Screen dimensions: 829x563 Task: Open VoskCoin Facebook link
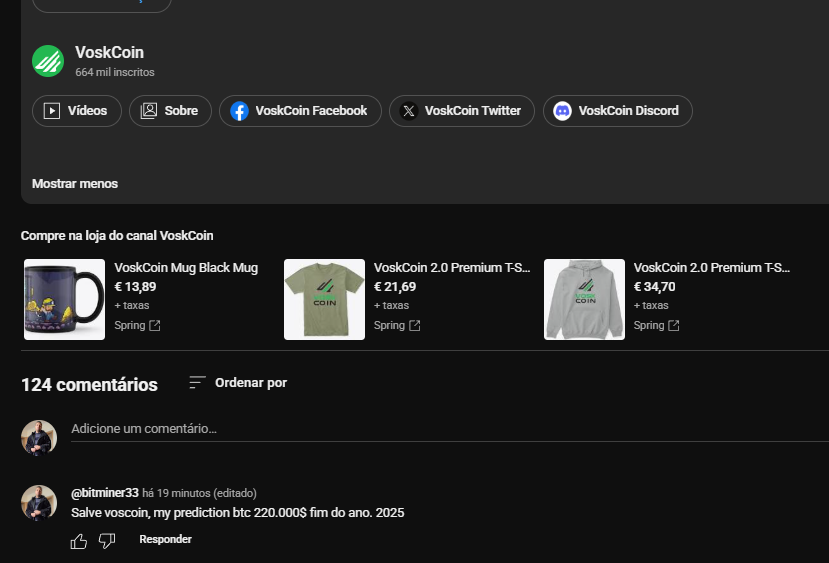300,111
